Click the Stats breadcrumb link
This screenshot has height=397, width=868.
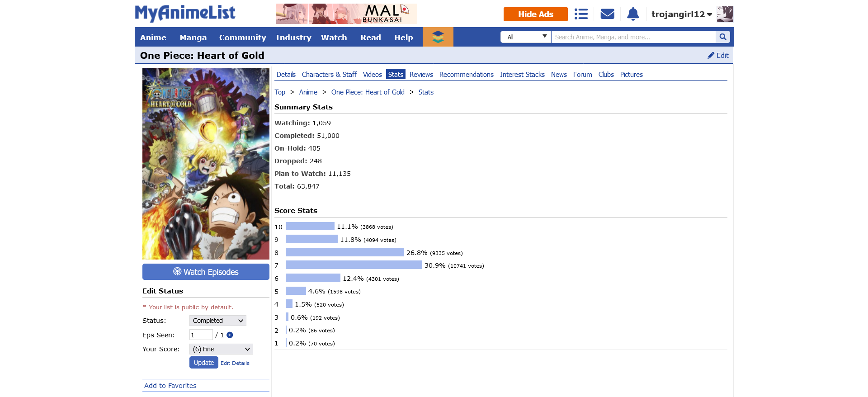(426, 92)
